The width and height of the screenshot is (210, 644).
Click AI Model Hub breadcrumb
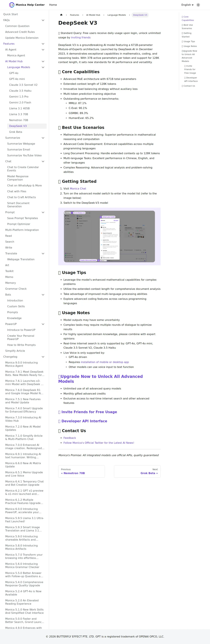tap(93, 15)
